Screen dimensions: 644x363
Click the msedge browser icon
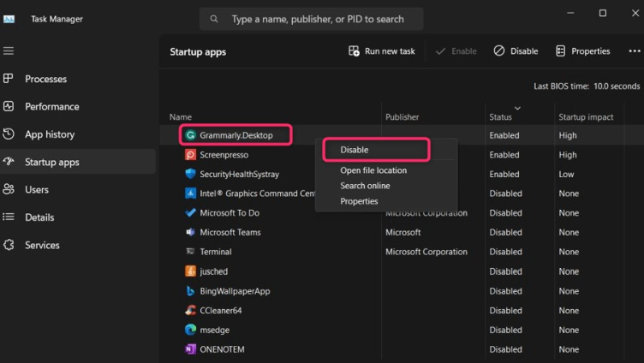click(191, 330)
